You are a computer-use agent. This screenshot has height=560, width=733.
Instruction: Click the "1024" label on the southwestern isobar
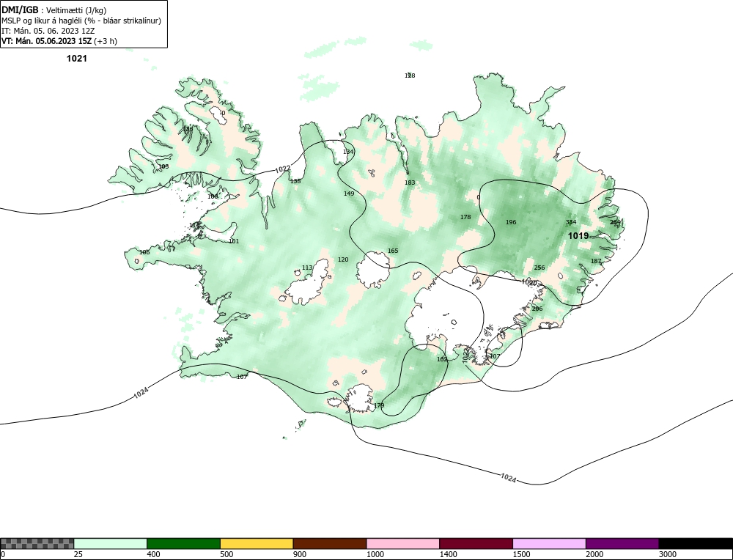click(141, 393)
